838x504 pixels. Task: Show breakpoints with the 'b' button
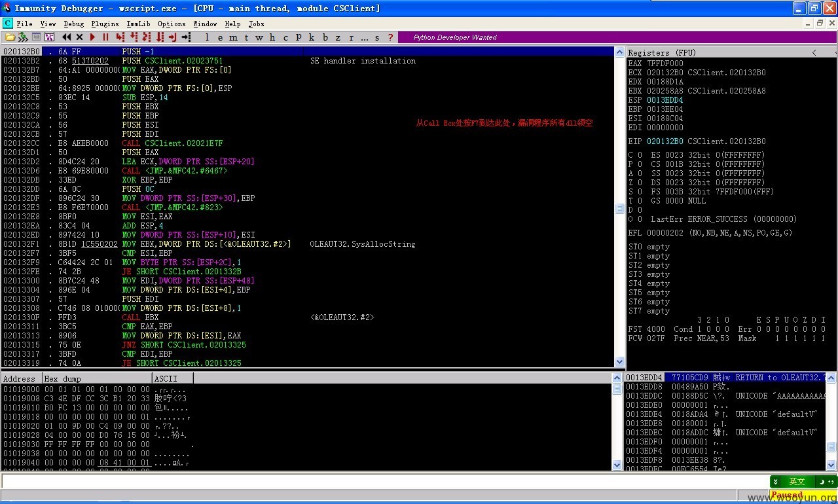pos(325,37)
